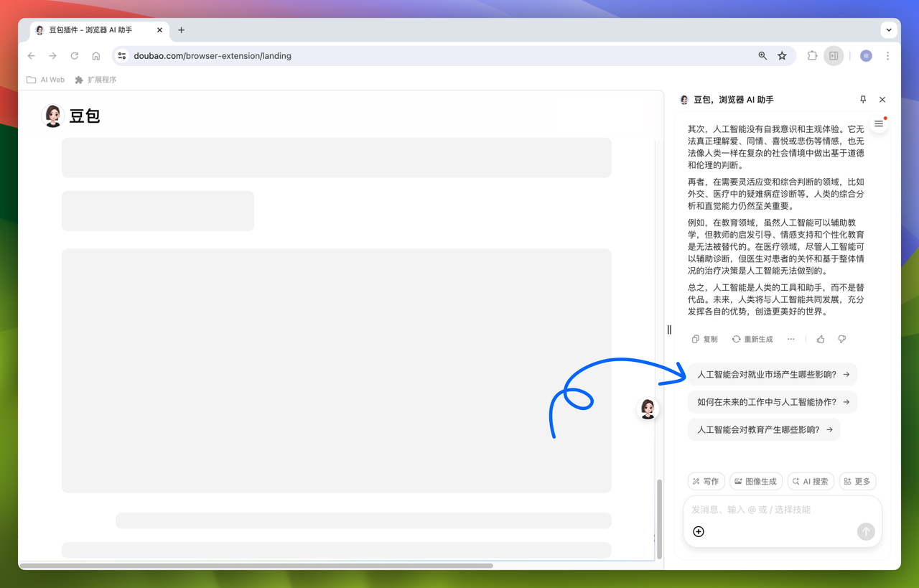Reload the page with the refresh icon

(x=75, y=56)
